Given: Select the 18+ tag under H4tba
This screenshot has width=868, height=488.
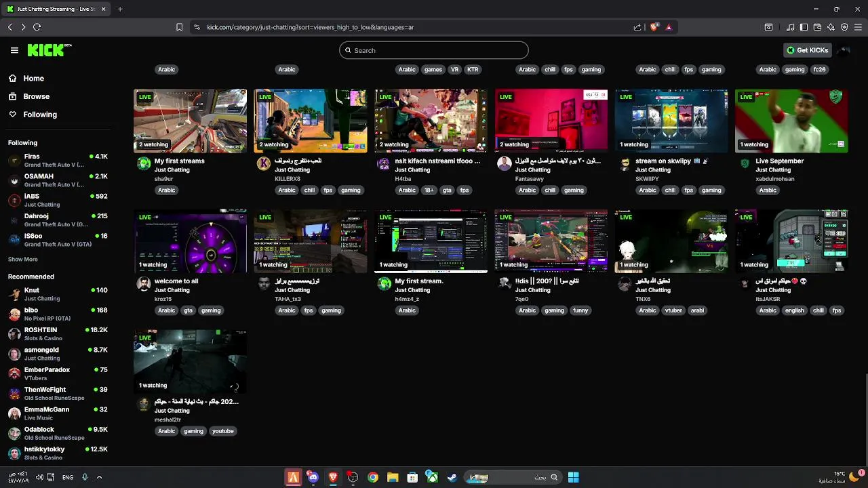Looking at the screenshot, I should click(x=429, y=190).
